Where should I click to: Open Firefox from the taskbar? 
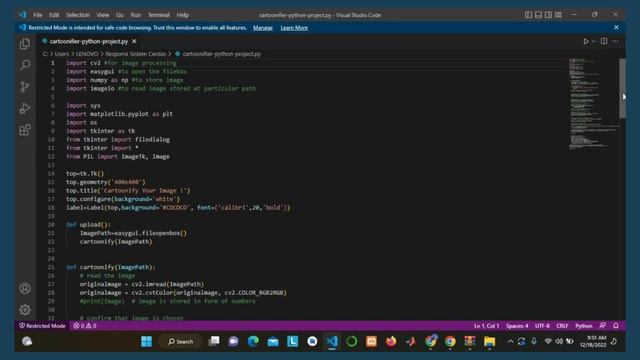tap(391, 341)
